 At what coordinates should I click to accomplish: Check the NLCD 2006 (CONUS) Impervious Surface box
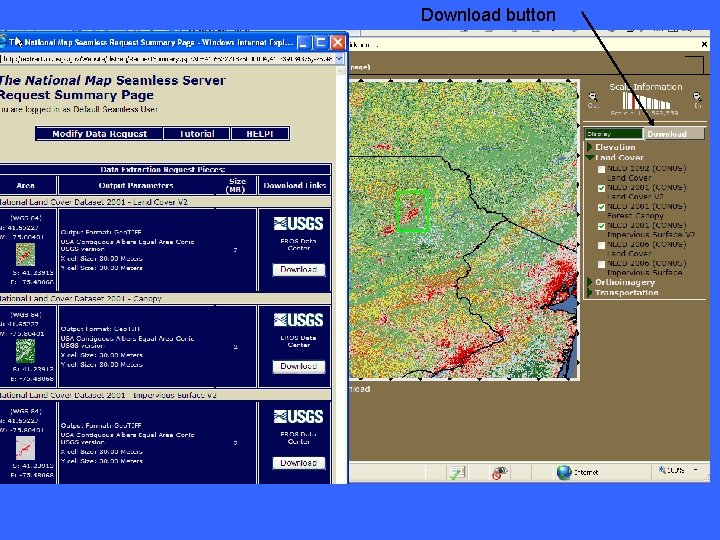(601, 264)
